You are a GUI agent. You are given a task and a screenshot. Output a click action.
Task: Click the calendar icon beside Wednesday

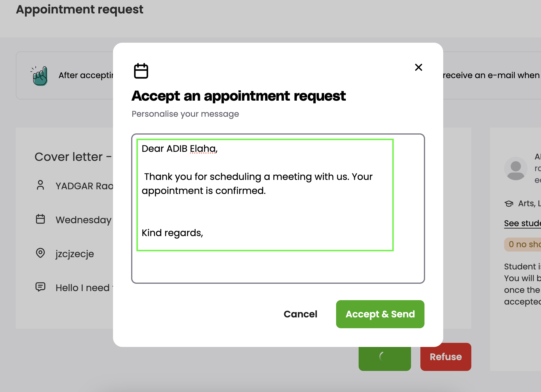40,219
